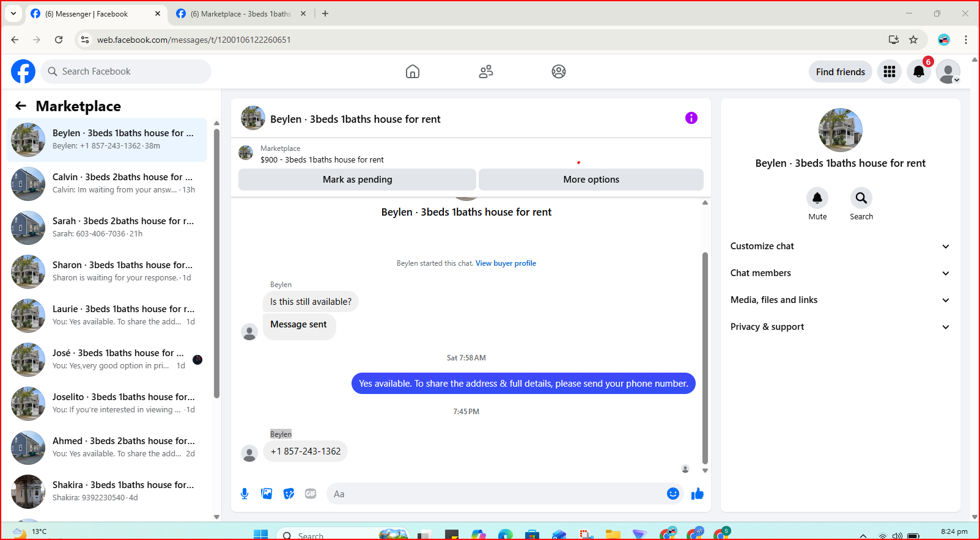
Task: Open the Groups icon in top navigation
Action: click(559, 71)
